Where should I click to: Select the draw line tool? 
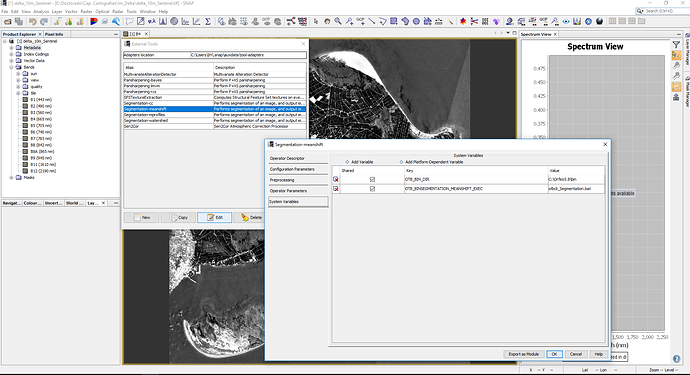pyautogui.click(x=371, y=21)
